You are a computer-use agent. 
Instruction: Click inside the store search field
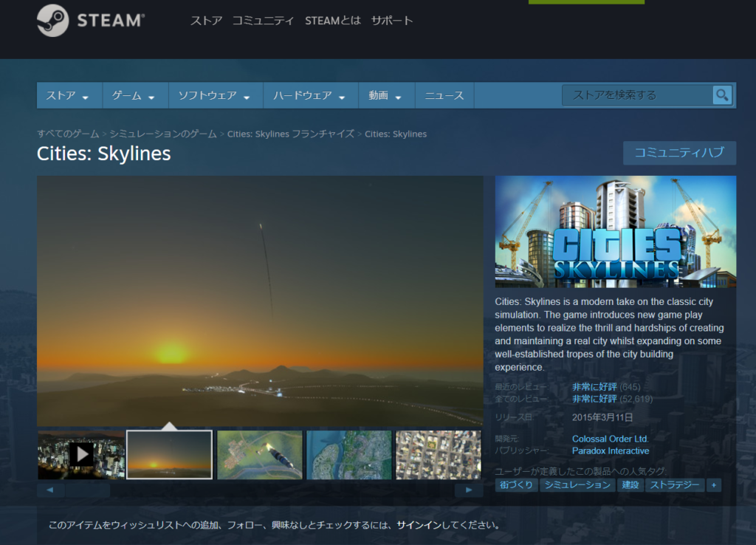click(636, 95)
